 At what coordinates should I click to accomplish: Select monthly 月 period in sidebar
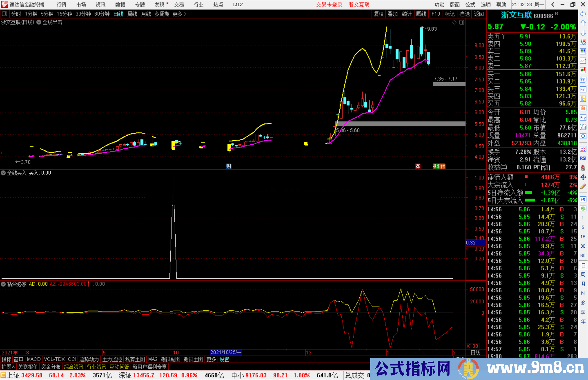(583, 284)
